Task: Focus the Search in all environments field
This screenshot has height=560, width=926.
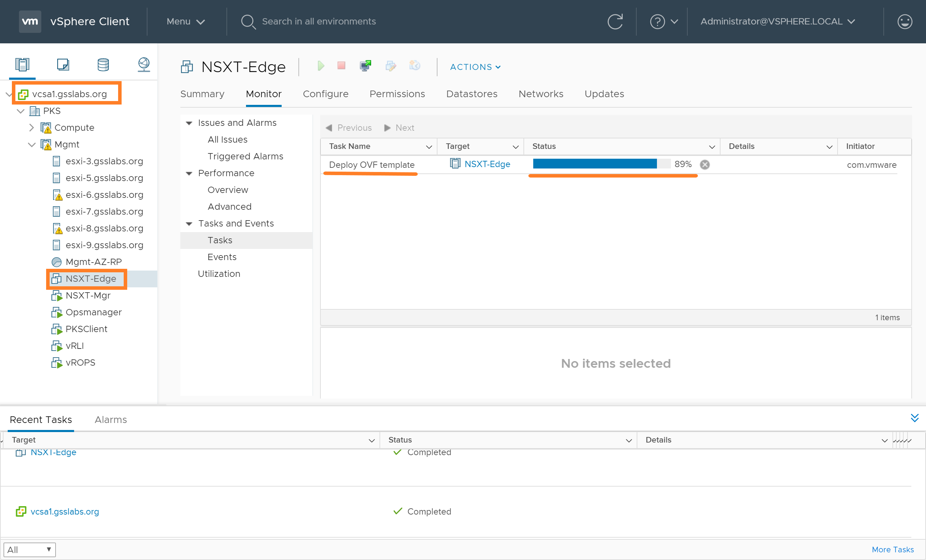Action: pos(319,21)
